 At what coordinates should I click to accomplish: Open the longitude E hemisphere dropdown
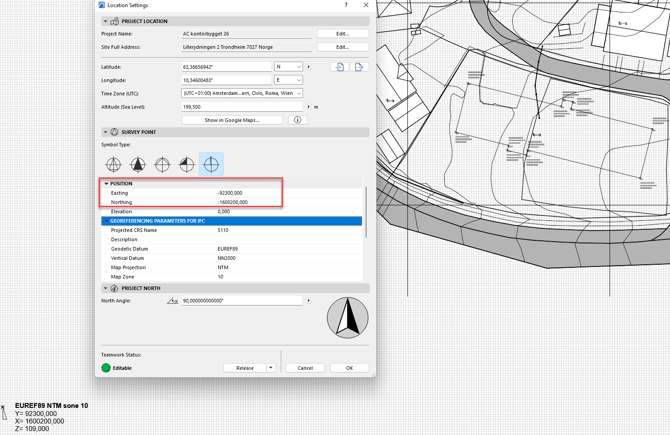tap(288, 80)
